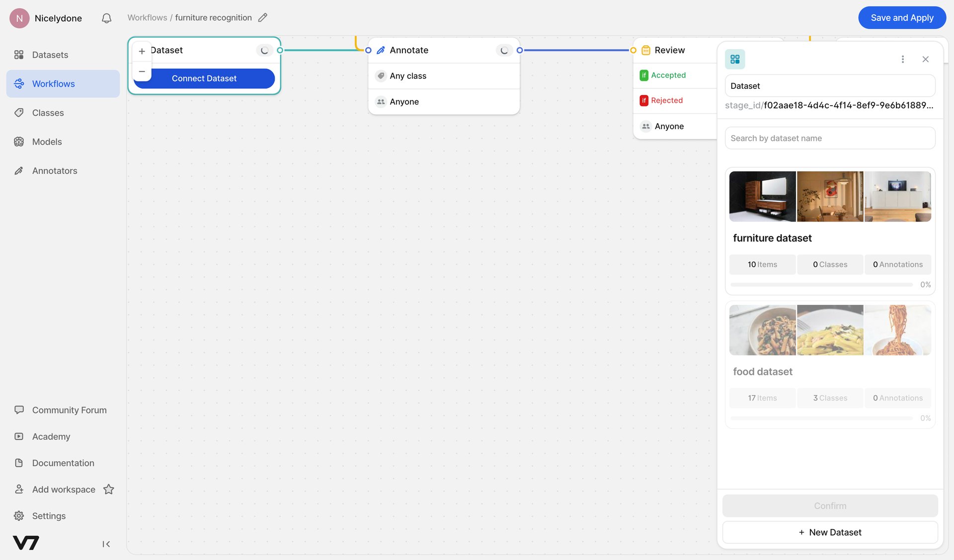Click the Review stage icon
Screen dimensions: 954x560
(645, 50)
